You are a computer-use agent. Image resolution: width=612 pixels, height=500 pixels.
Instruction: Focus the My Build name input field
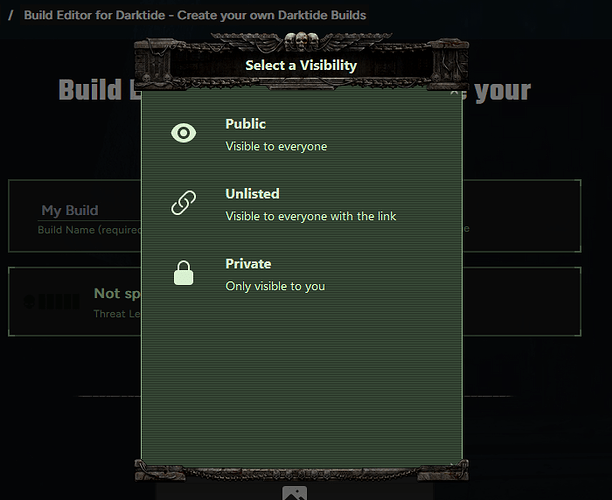pyautogui.click(x=89, y=211)
